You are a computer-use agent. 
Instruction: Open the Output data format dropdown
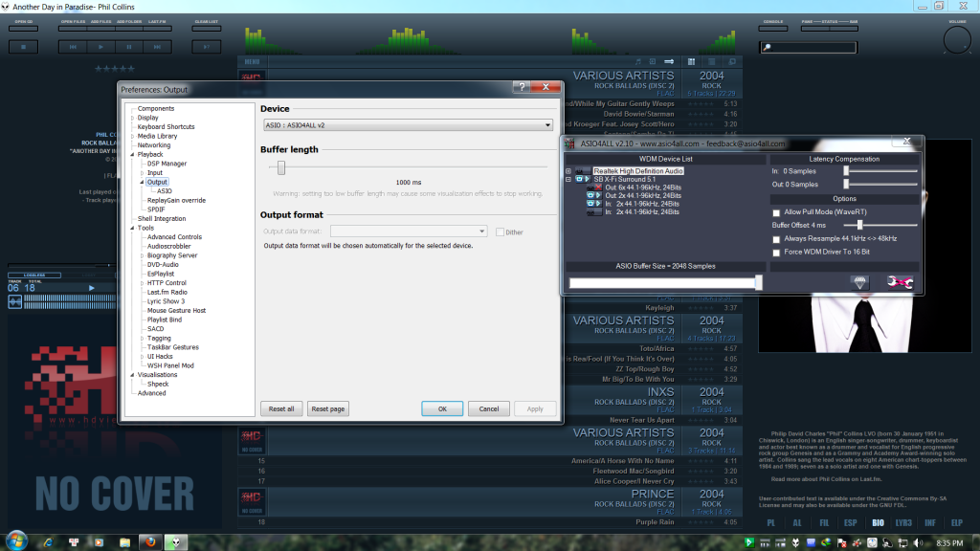point(408,231)
